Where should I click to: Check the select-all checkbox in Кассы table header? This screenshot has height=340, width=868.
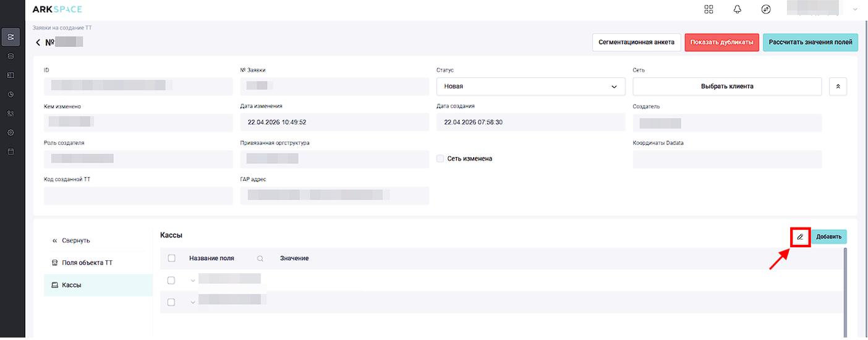[172, 258]
